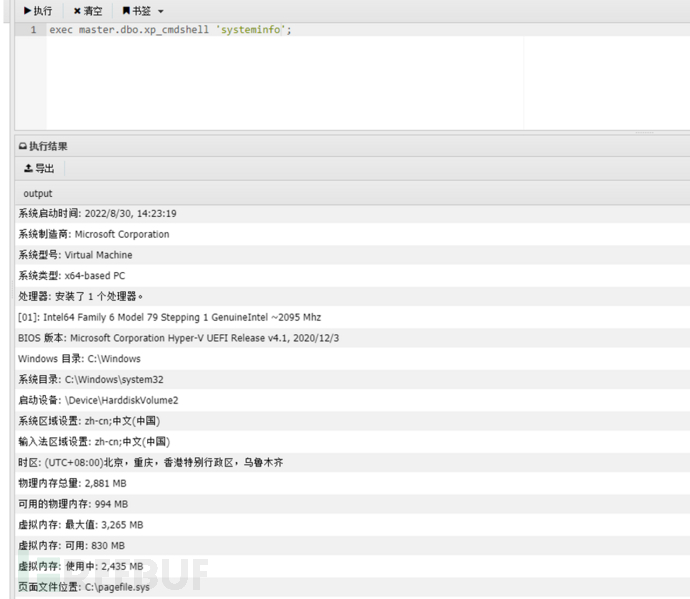This screenshot has width=690, height=599.
Task: Select row 输入法区域设置: zh-cn
Action: (x=352, y=442)
